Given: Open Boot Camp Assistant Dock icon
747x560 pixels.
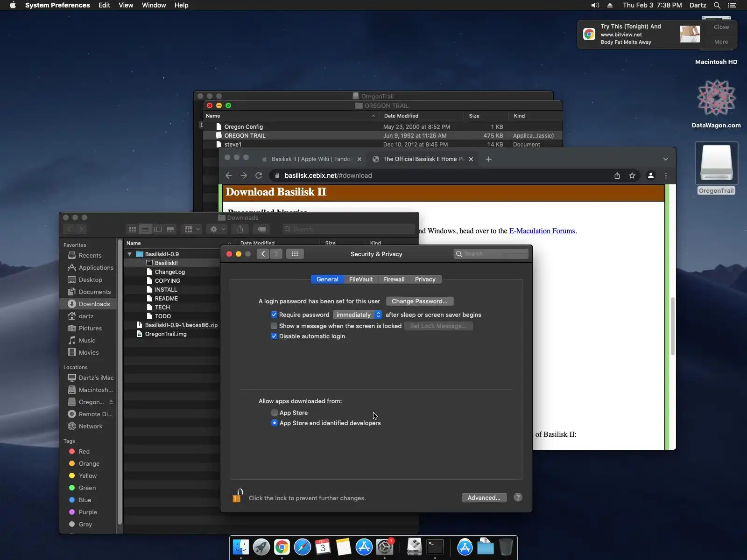Looking at the screenshot, I should tap(415, 547).
